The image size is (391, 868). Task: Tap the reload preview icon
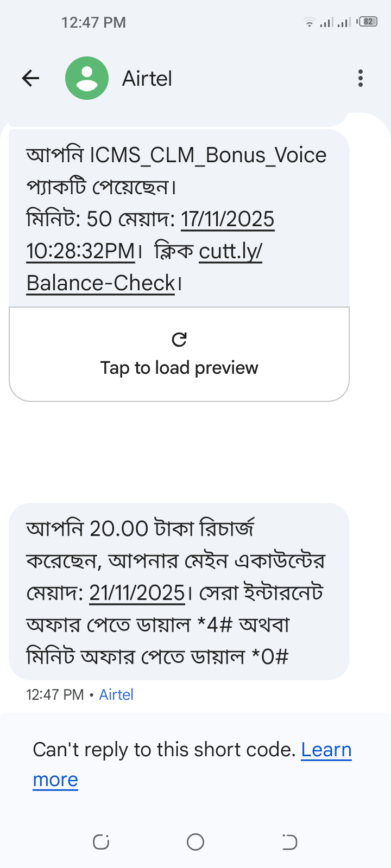[x=179, y=340]
